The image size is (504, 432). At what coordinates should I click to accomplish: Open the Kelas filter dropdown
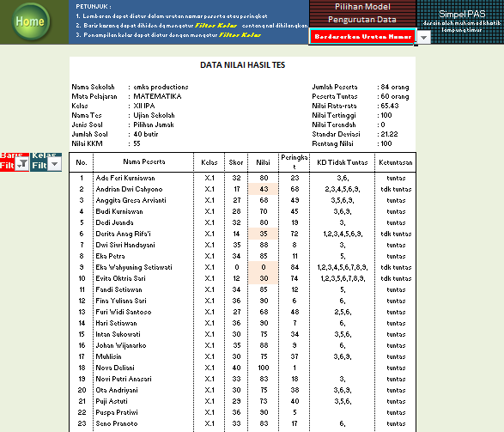pos(55,164)
